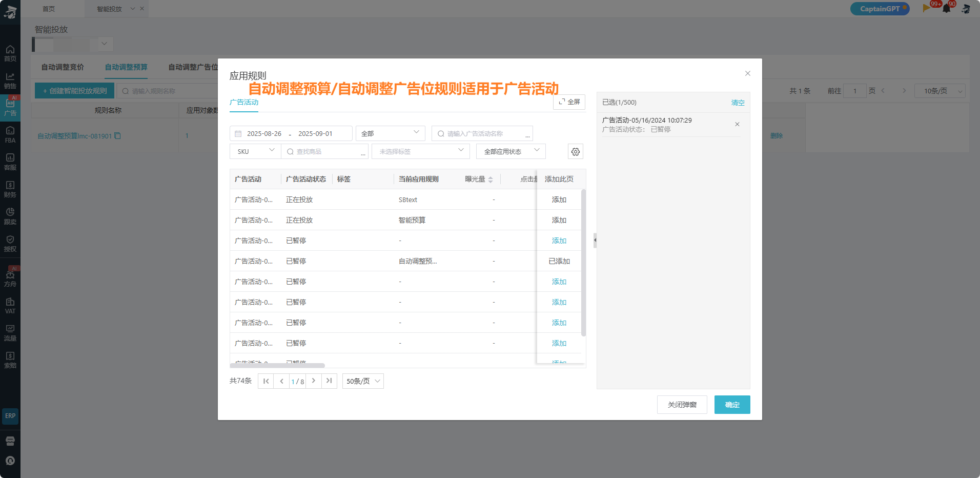Click the vertical scrollbar of campaign table
This screenshot has height=478, width=980.
pyautogui.click(x=583, y=263)
